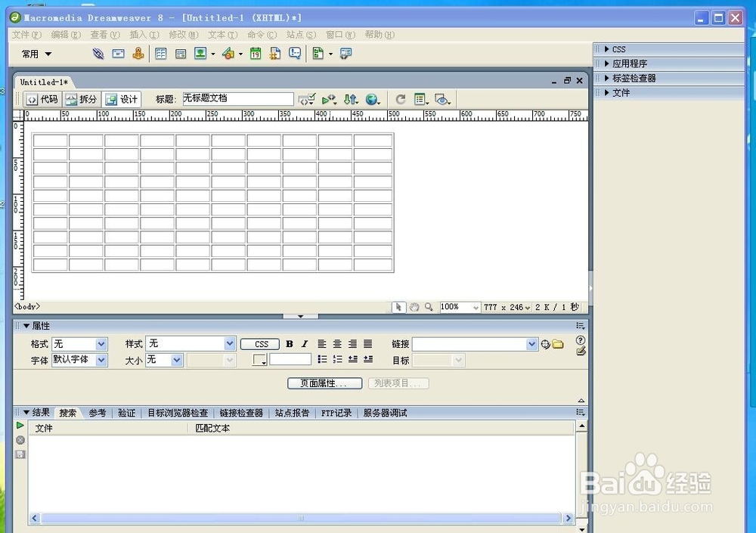756x533 pixels.
Task: Open the 常用 insert category dropdown
Action: click(36, 54)
